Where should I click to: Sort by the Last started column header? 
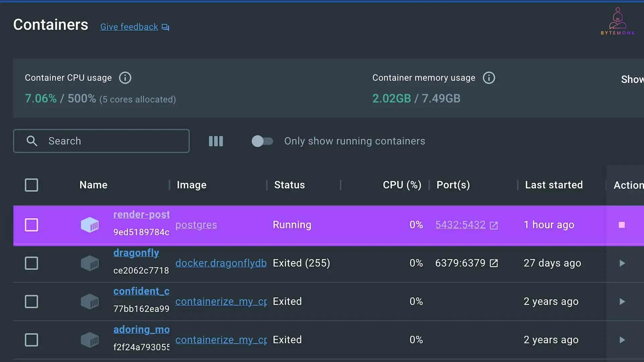[554, 185]
